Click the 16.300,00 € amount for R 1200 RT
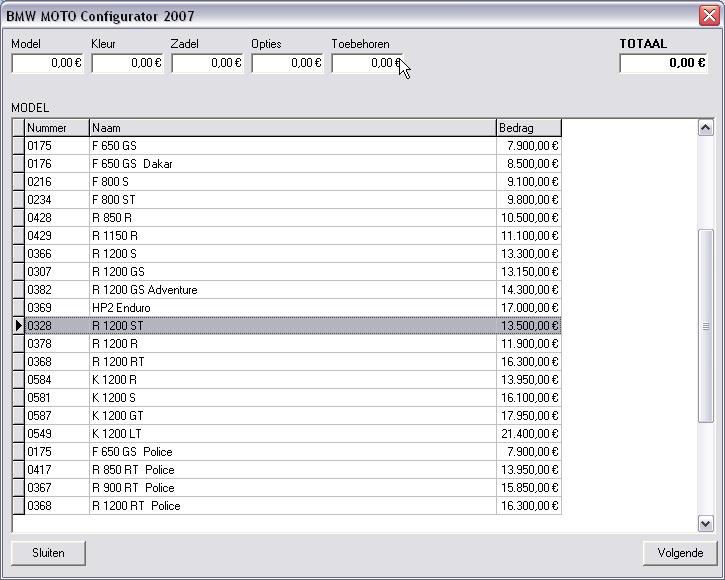 [x=529, y=362]
